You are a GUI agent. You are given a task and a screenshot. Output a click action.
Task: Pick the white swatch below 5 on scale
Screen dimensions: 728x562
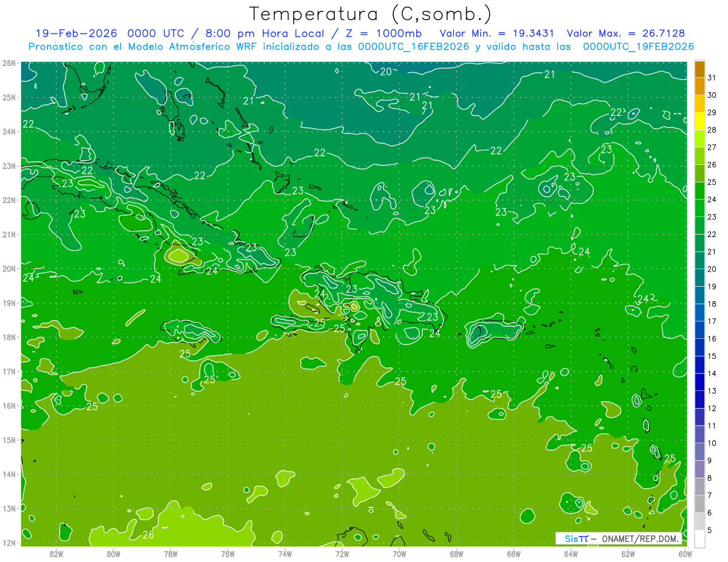tap(699, 538)
